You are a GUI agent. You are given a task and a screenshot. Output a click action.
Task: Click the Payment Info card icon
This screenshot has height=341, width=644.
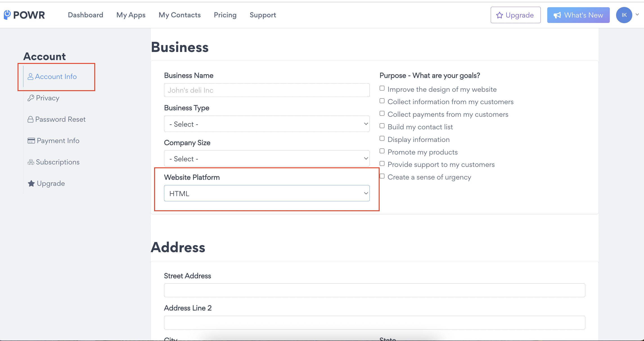(31, 141)
